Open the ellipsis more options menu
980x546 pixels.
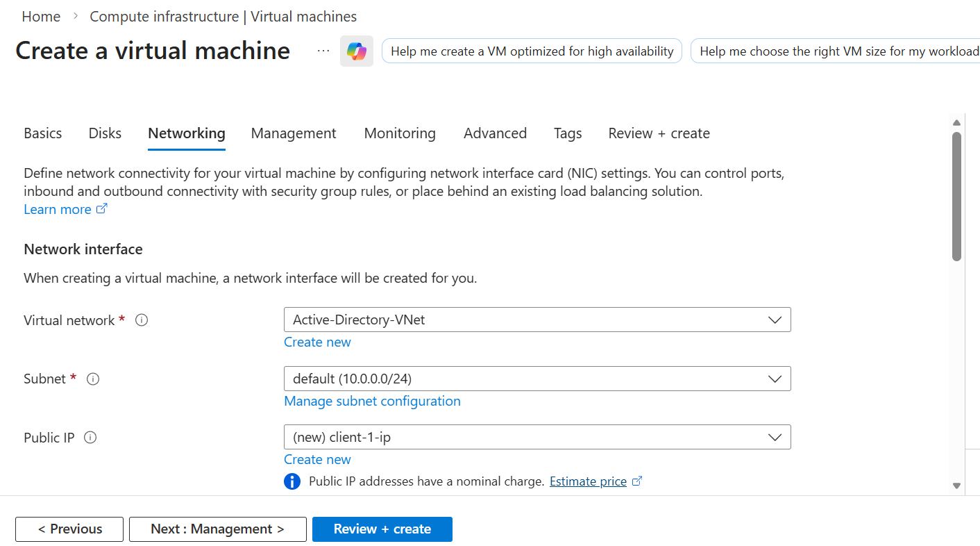point(323,51)
